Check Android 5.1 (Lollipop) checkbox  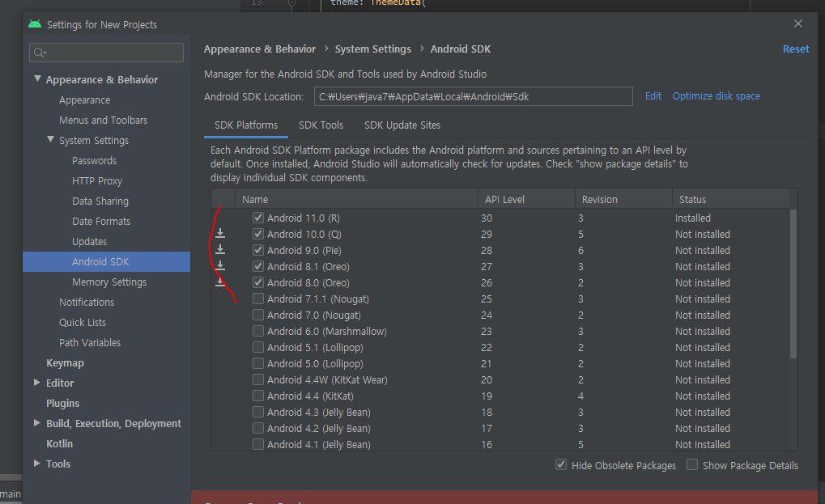257,347
